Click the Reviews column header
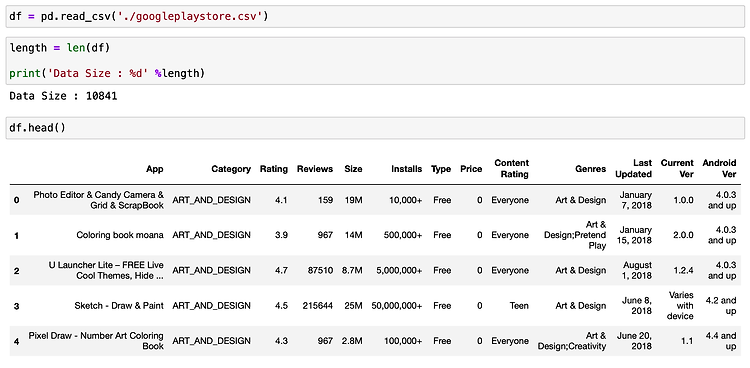This screenshot has height=368, width=750. [x=315, y=169]
